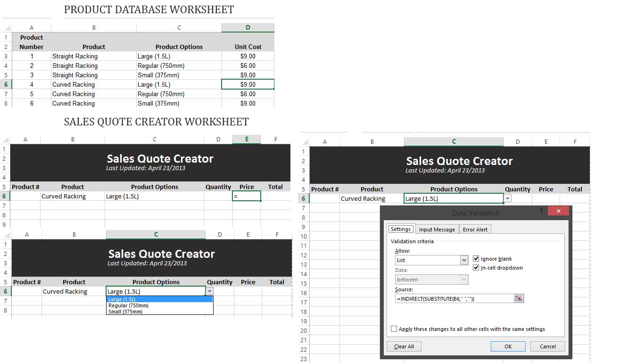Select the Settings tab in Data Validation

click(x=401, y=229)
